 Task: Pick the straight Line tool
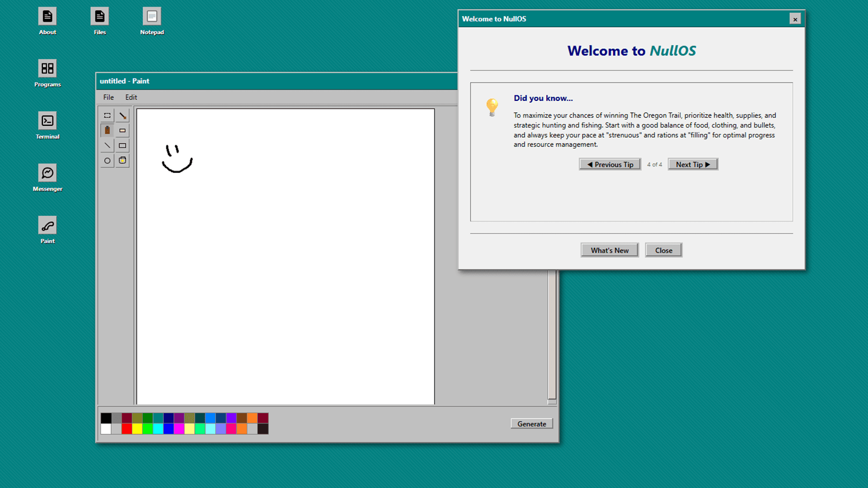pyautogui.click(x=107, y=145)
